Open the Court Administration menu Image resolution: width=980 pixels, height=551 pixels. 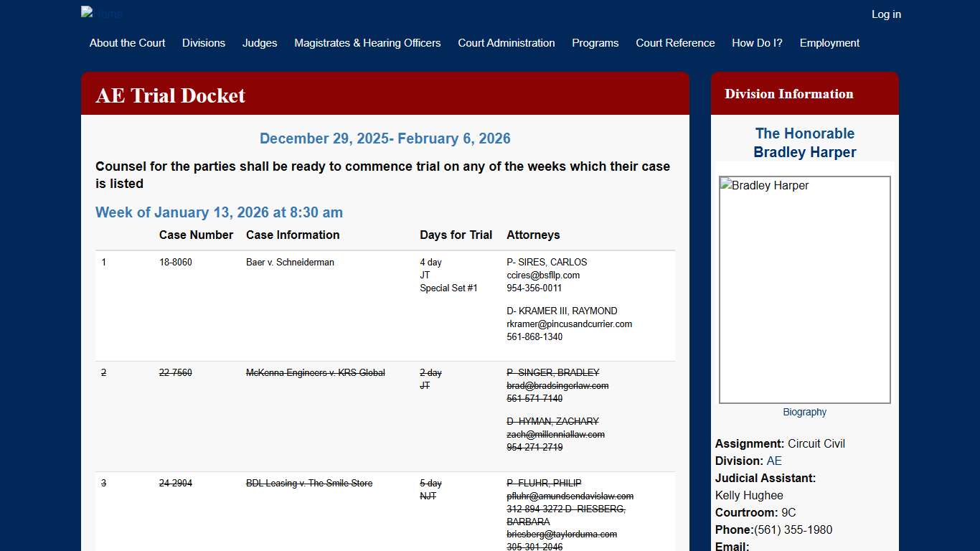tap(506, 43)
